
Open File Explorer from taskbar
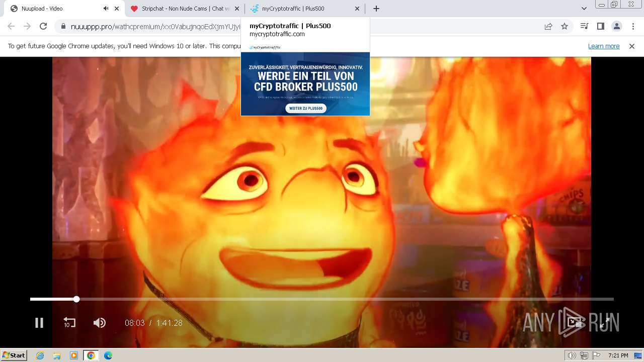pyautogui.click(x=57, y=355)
